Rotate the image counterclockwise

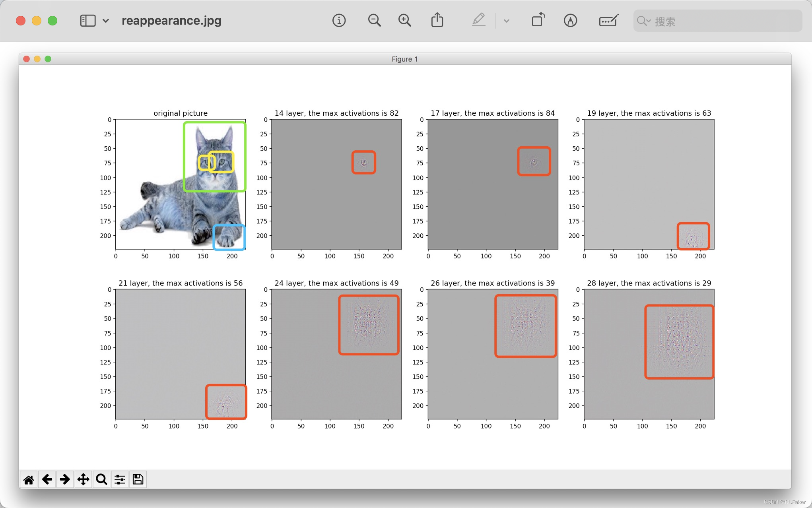pos(538,20)
